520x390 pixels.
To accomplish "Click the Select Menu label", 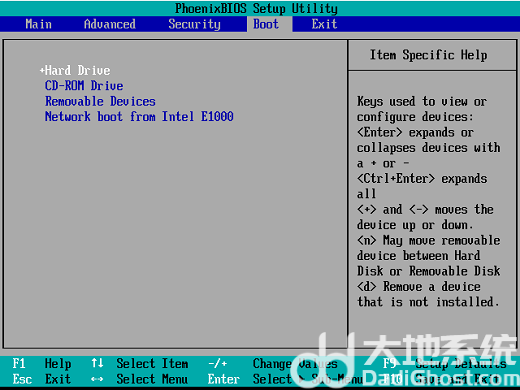I will 152,379.
